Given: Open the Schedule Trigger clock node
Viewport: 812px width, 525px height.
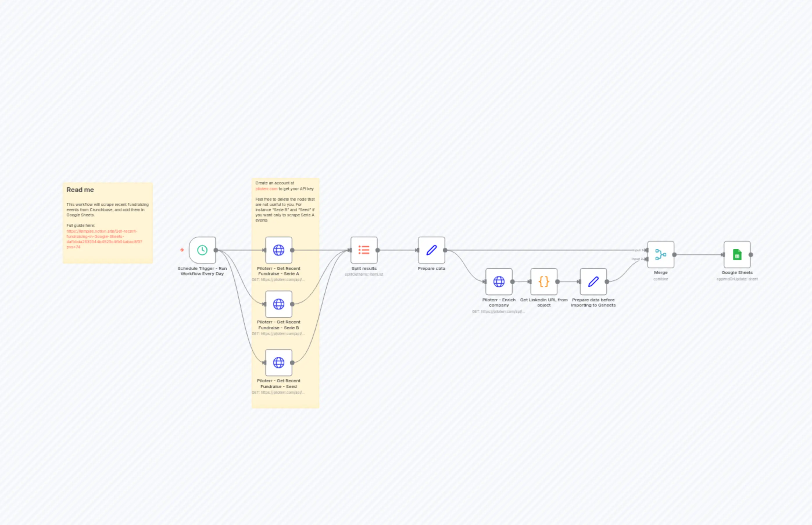Looking at the screenshot, I should 202,250.
